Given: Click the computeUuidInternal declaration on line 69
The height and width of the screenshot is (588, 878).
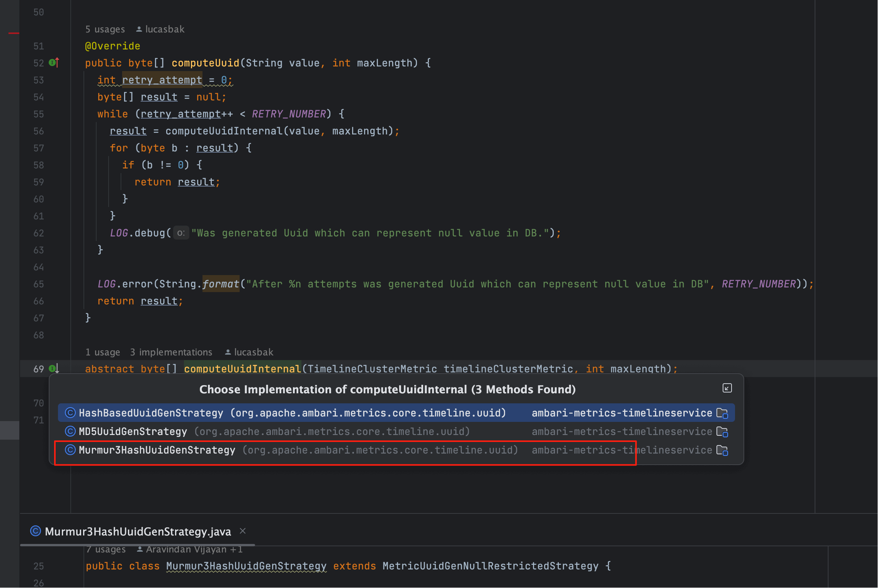Looking at the screenshot, I should tap(242, 369).
